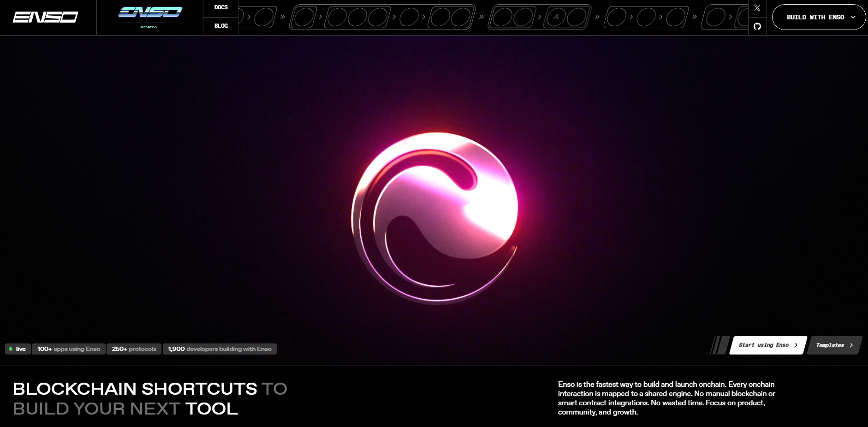Click the shortcut node marked with letter A

[x=556, y=17]
